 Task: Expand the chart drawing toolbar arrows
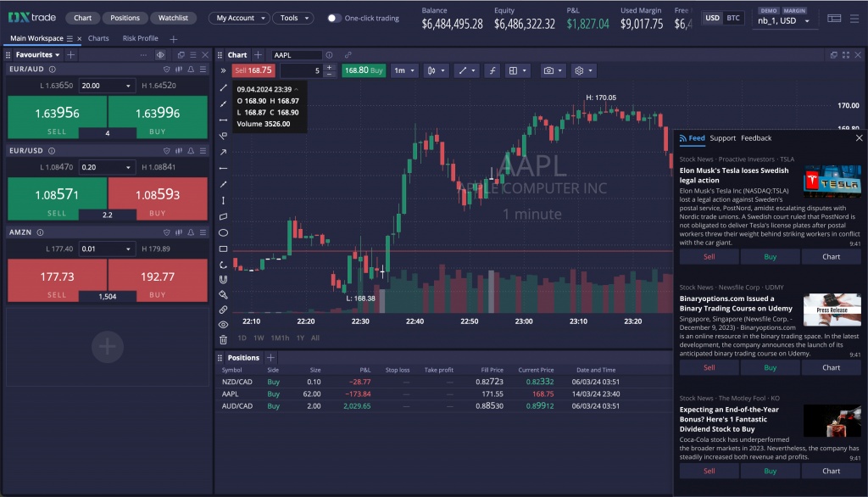point(223,70)
